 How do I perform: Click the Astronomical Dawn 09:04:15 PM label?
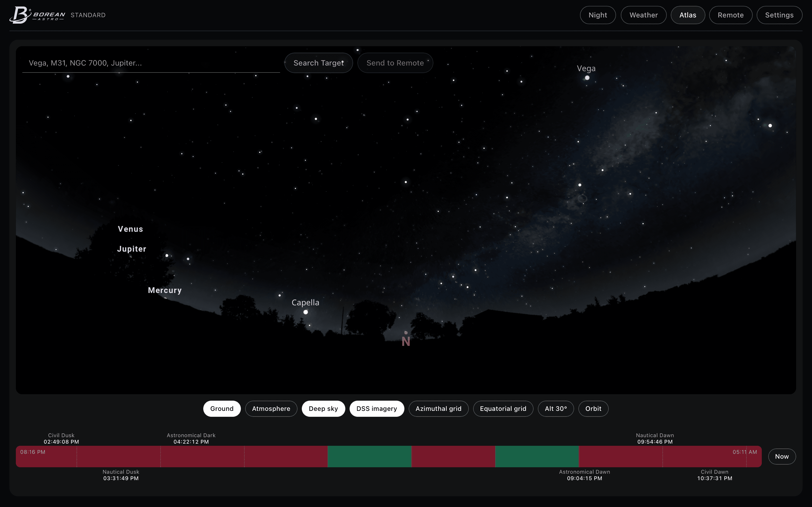(x=584, y=475)
